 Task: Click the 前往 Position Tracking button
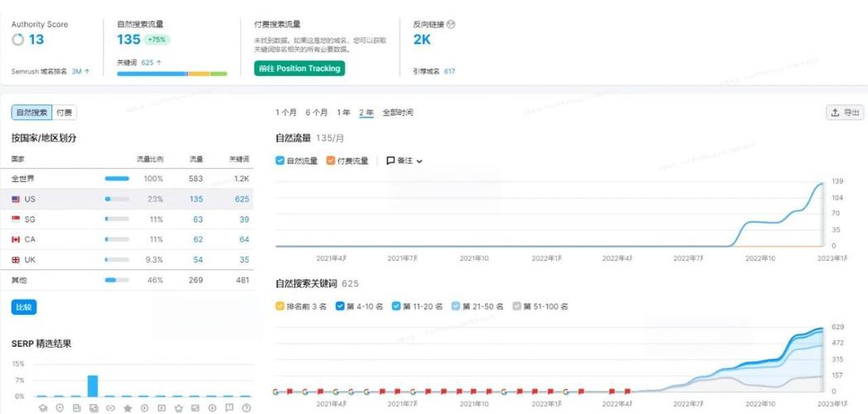(299, 69)
